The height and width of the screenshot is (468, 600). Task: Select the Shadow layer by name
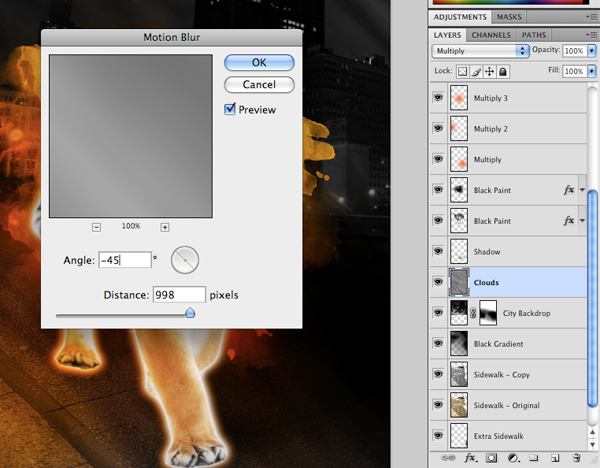[487, 252]
